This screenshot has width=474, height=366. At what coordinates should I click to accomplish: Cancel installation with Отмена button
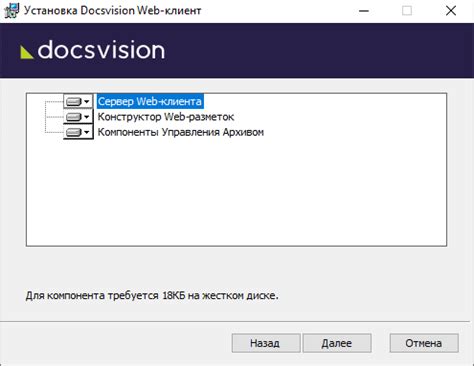(424, 343)
